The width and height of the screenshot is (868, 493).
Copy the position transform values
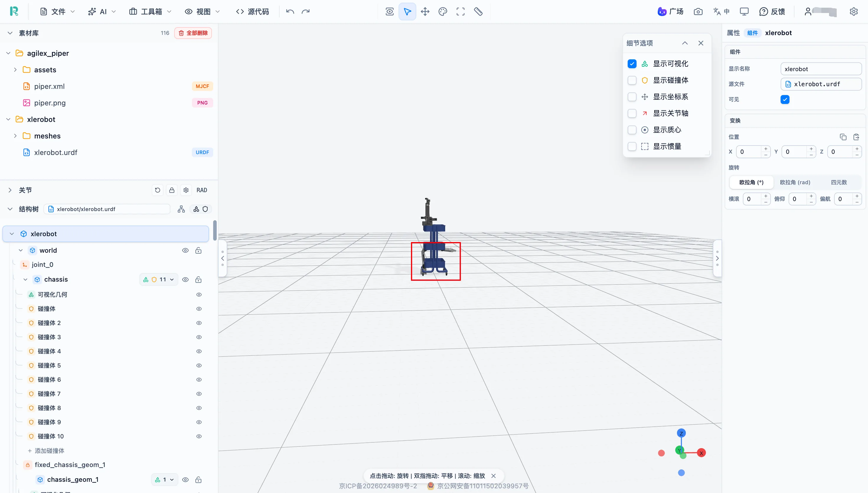pos(843,137)
